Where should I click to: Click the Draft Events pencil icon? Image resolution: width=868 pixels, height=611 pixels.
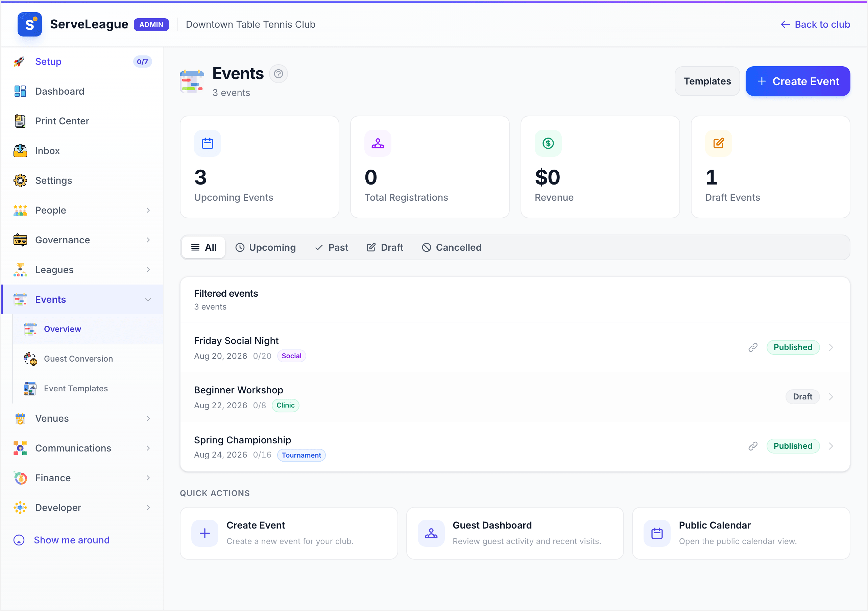coord(718,143)
